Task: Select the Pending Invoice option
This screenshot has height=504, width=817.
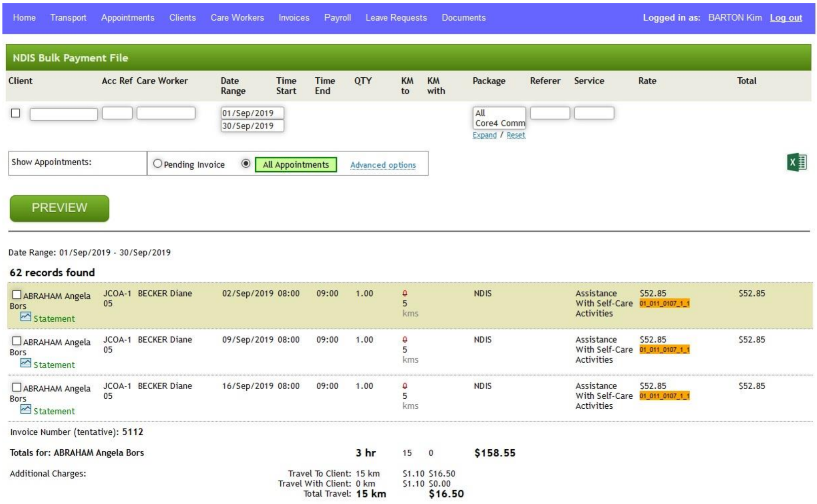Action: click(158, 164)
